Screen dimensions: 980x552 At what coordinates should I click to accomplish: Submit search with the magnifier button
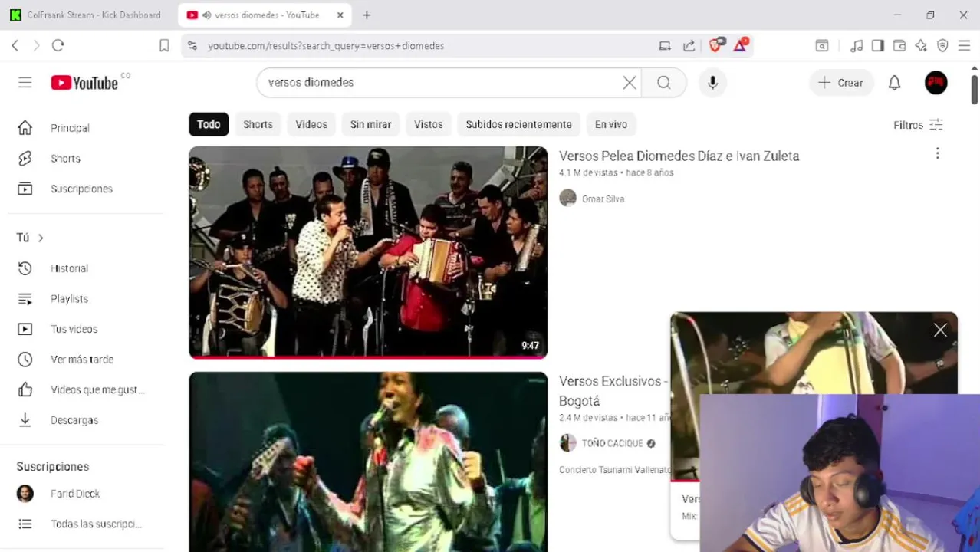[664, 83]
